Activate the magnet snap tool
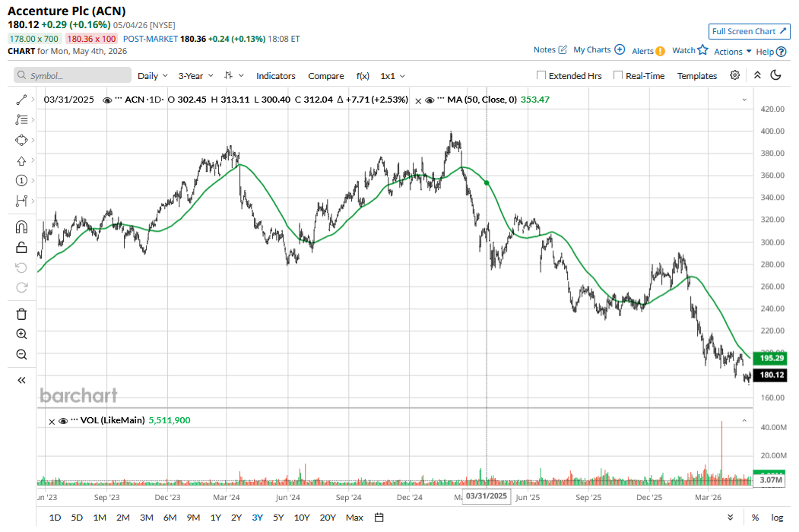Image resolution: width=799 pixels, height=532 pixels. [21, 227]
